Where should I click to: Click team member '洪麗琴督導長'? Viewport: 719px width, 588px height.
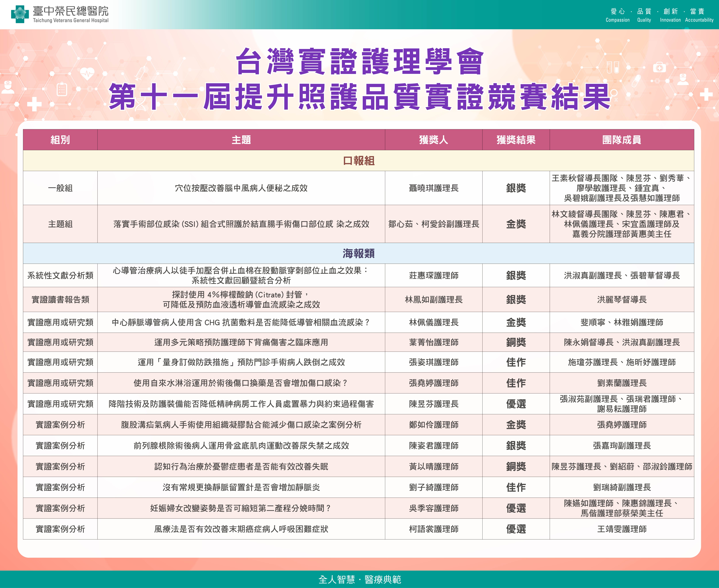(x=622, y=299)
